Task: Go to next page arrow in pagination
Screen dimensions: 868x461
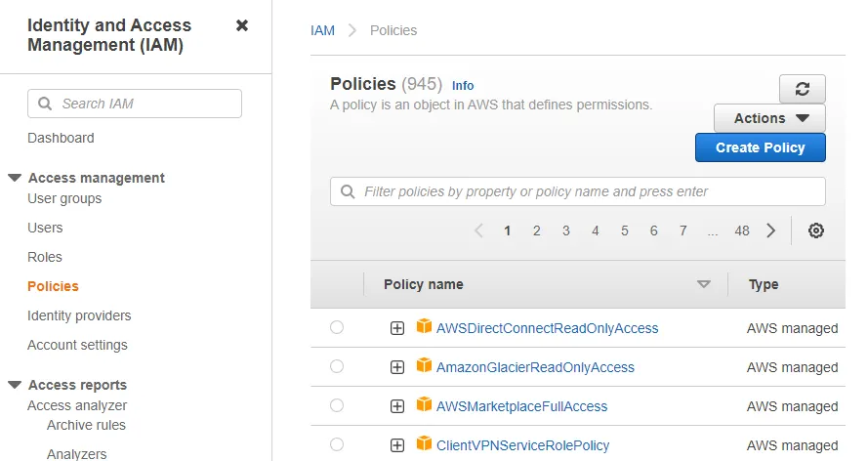Action: pyautogui.click(x=771, y=230)
